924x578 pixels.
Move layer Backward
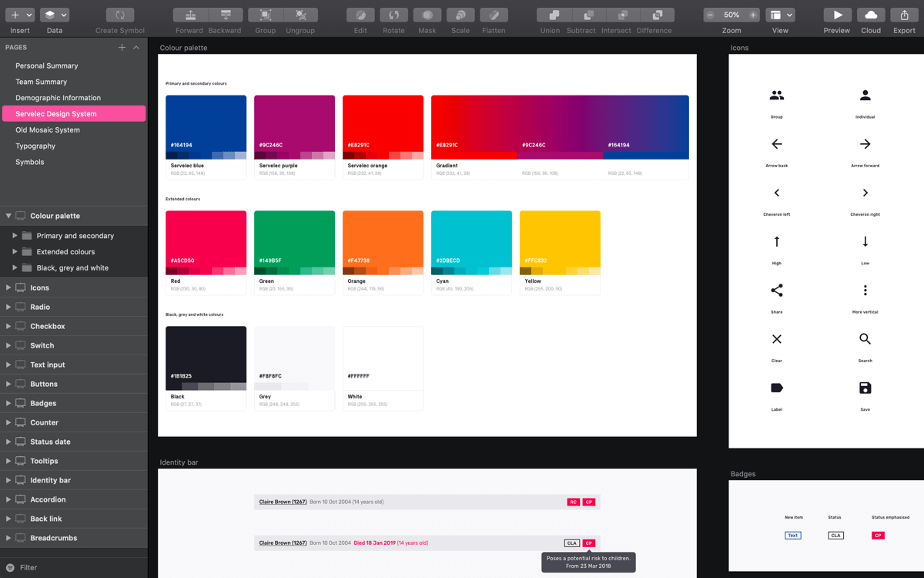(226, 15)
